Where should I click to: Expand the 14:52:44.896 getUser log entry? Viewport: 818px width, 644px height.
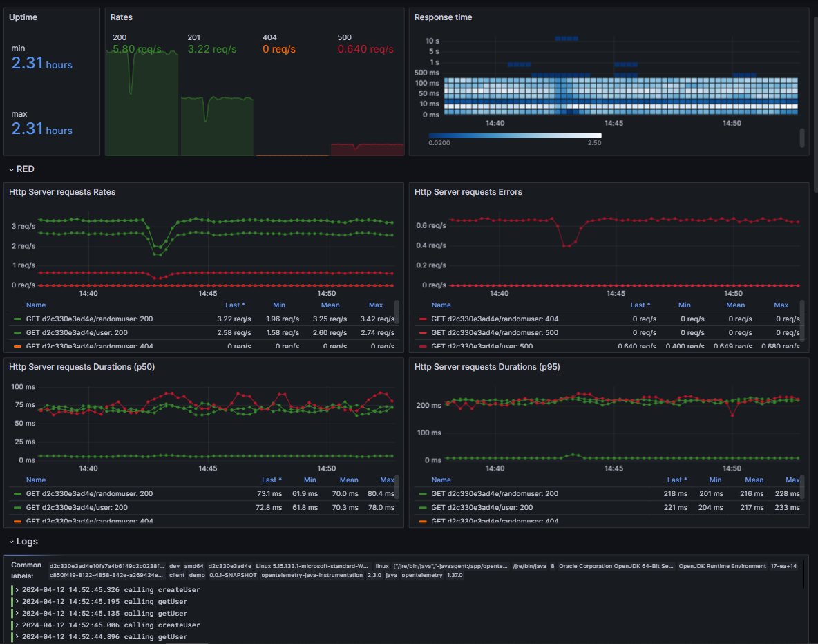(x=17, y=636)
